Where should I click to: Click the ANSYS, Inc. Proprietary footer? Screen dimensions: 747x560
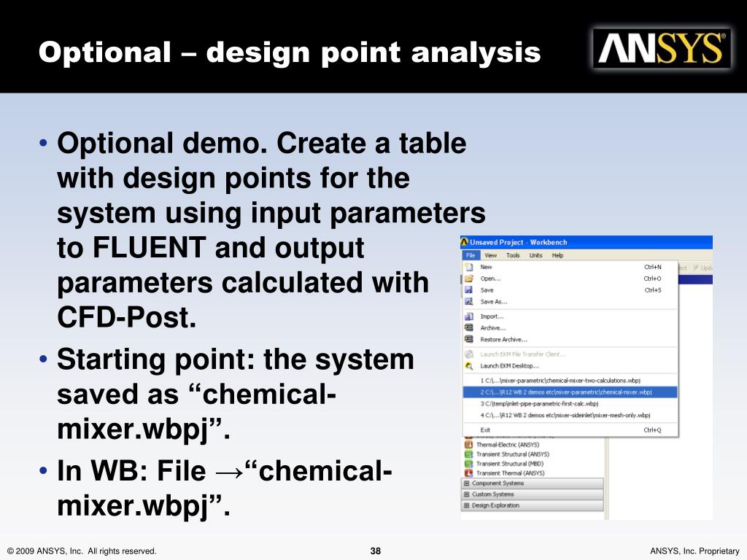694,551
